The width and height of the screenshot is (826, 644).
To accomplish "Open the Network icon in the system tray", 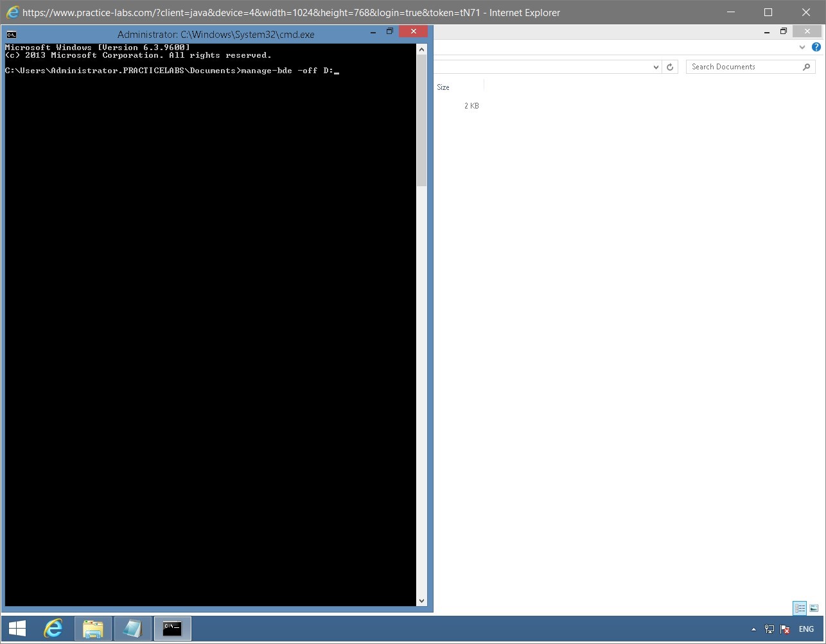I will pos(769,629).
